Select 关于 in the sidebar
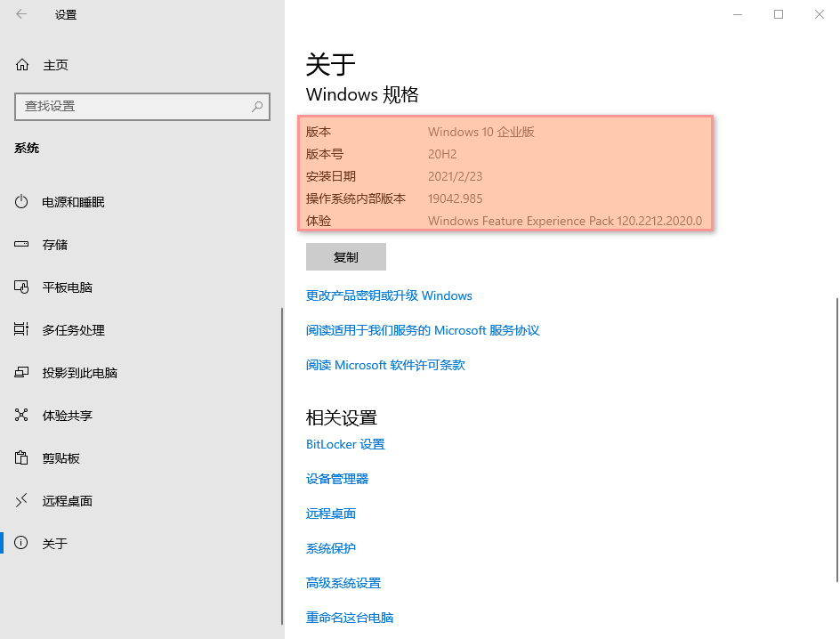The width and height of the screenshot is (840, 639). (54, 544)
